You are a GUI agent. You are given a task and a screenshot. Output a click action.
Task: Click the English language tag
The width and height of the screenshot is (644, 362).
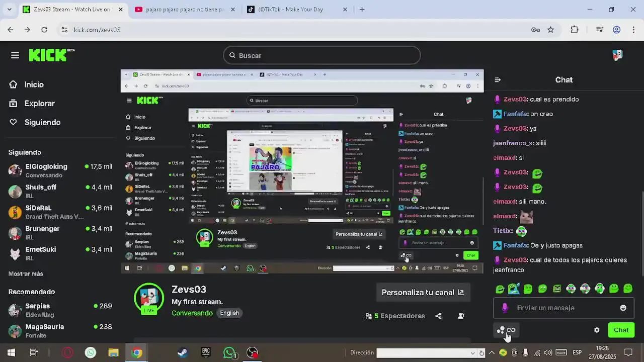point(229,313)
